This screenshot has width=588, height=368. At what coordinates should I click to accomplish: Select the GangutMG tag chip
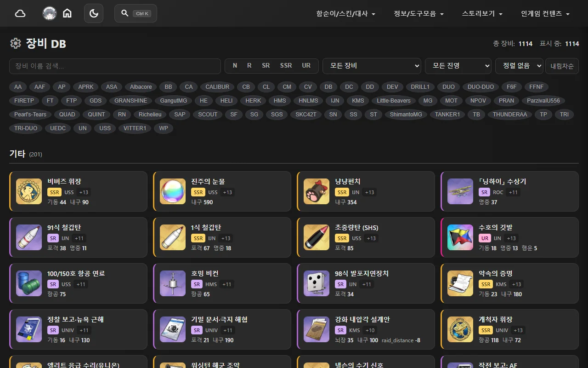(174, 101)
